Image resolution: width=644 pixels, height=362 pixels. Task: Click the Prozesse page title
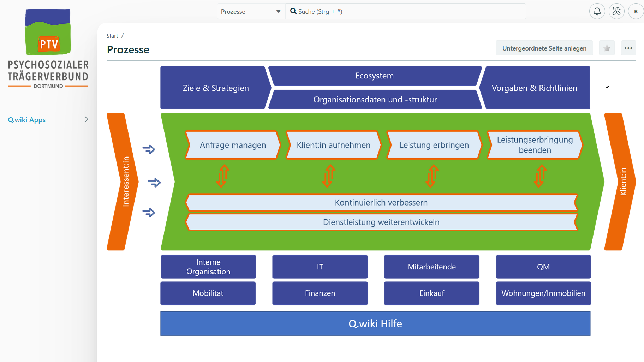(128, 49)
